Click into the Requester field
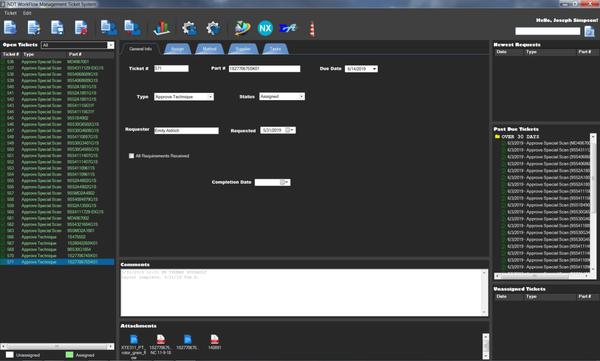This screenshot has width=600, height=361. pos(186,131)
